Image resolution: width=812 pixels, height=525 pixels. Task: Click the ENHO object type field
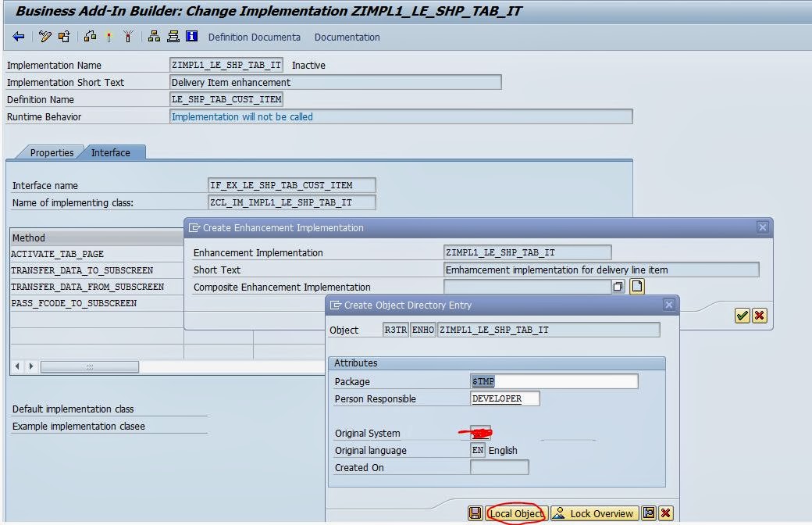[423, 330]
